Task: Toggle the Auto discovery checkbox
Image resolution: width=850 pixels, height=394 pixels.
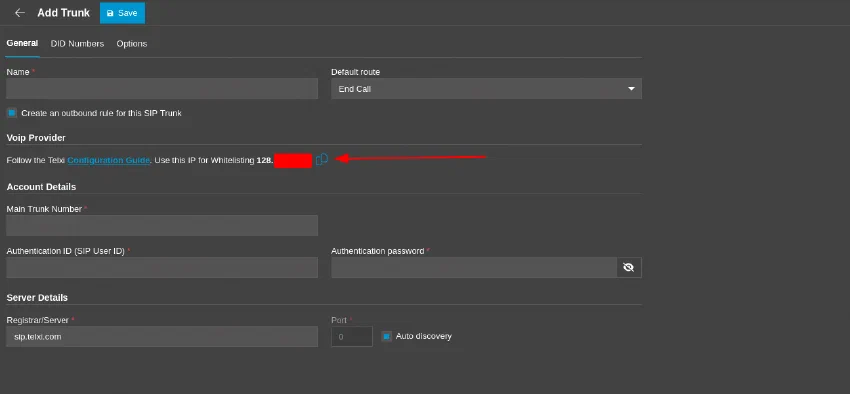Action: 387,337
